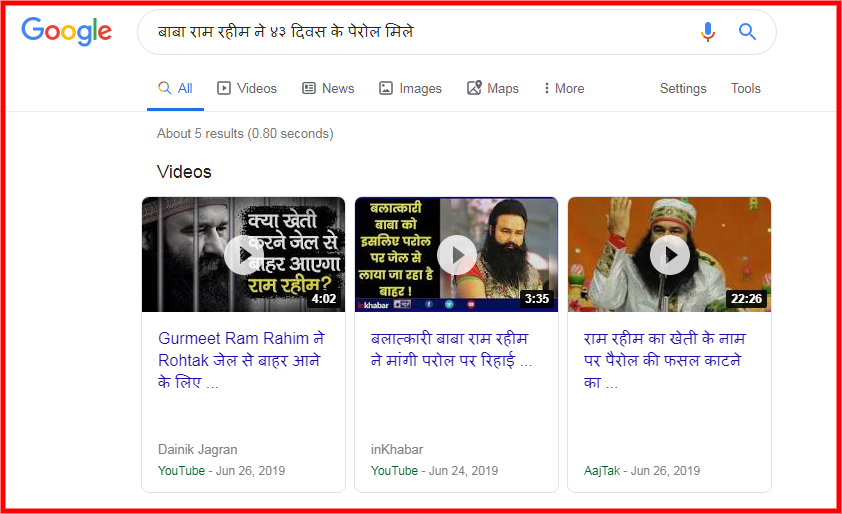Play the AajTak 22:26 video
842x514 pixels.
[669, 255]
